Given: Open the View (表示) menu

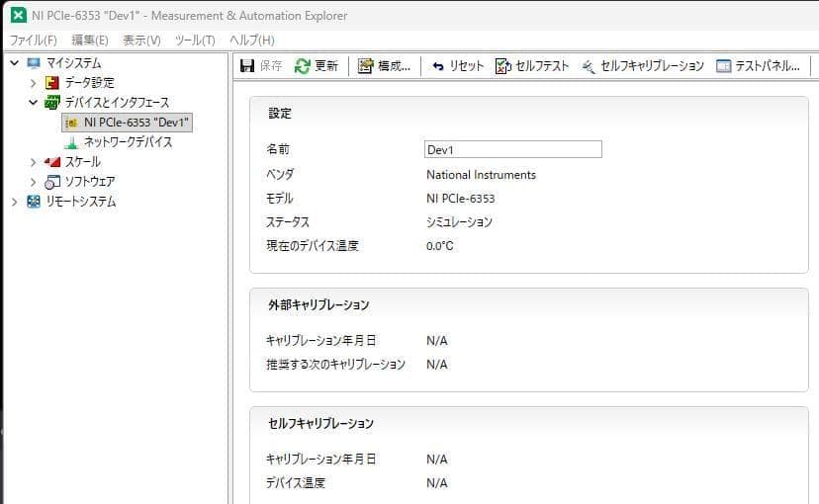Looking at the screenshot, I should pos(141,41).
